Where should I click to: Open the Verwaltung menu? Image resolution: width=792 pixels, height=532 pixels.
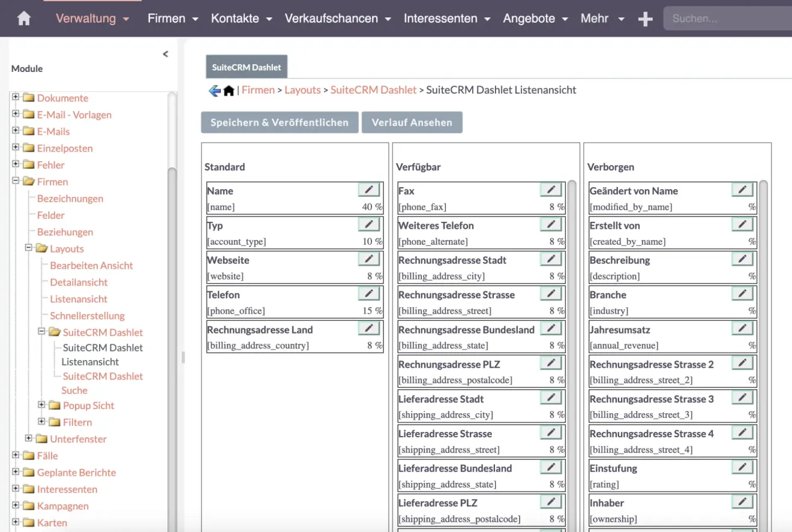(x=92, y=19)
